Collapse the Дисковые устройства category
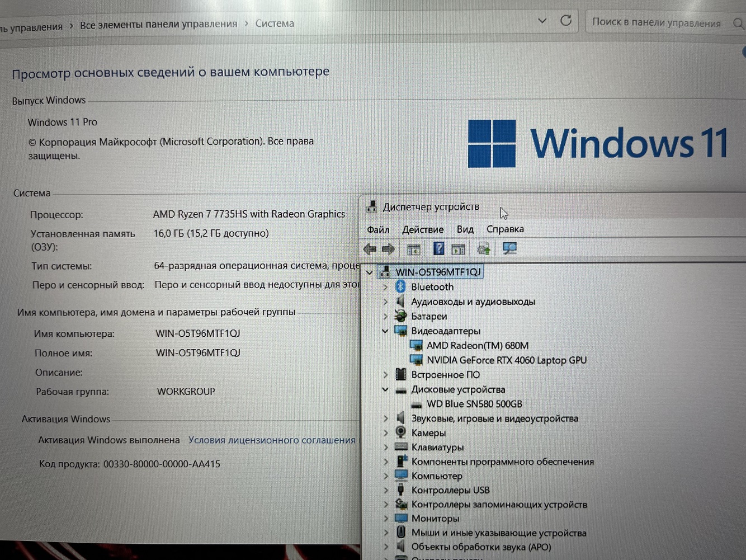 (385, 389)
